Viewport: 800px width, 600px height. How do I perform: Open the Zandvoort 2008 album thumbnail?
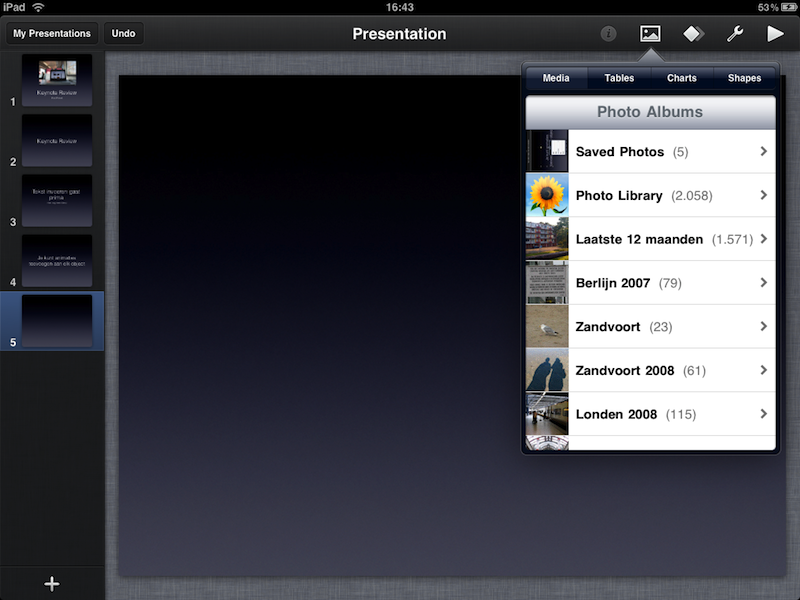click(547, 370)
